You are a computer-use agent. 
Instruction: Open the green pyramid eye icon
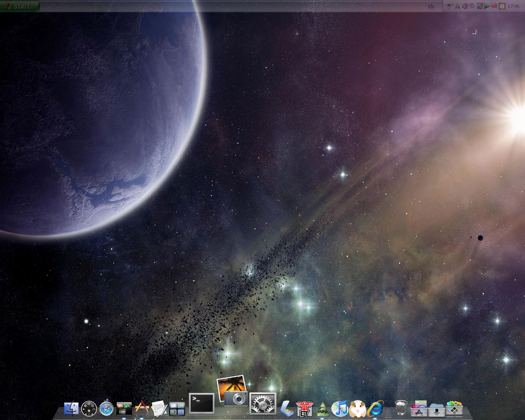(322, 409)
